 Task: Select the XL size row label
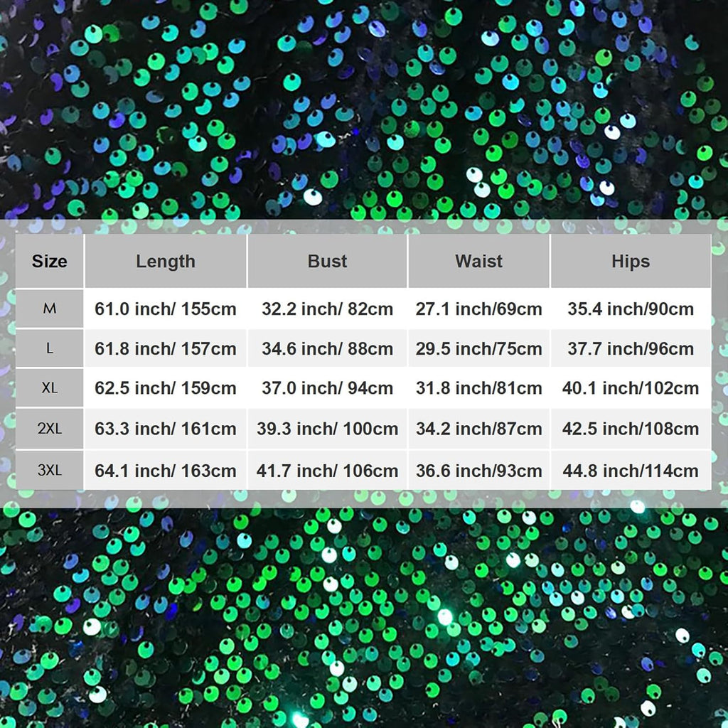pyautogui.click(x=50, y=388)
